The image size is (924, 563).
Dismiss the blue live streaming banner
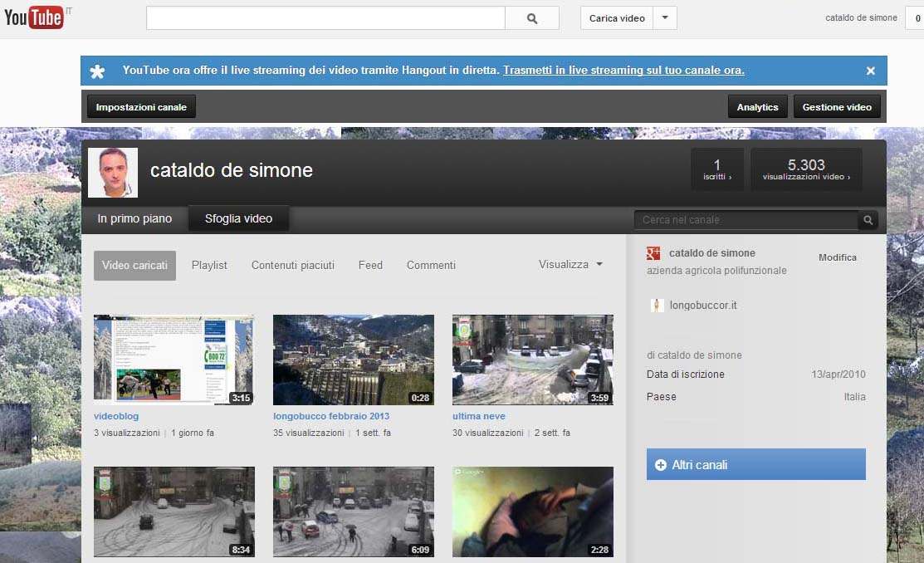[x=870, y=71]
